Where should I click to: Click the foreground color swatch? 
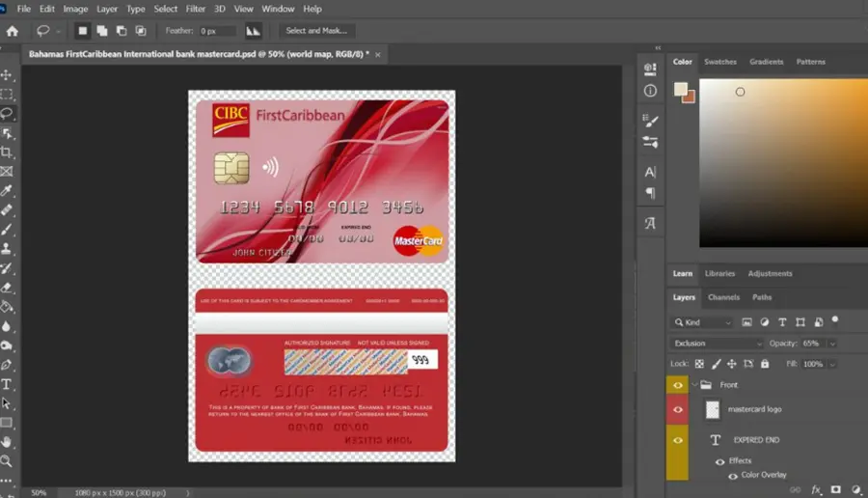tap(680, 89)
